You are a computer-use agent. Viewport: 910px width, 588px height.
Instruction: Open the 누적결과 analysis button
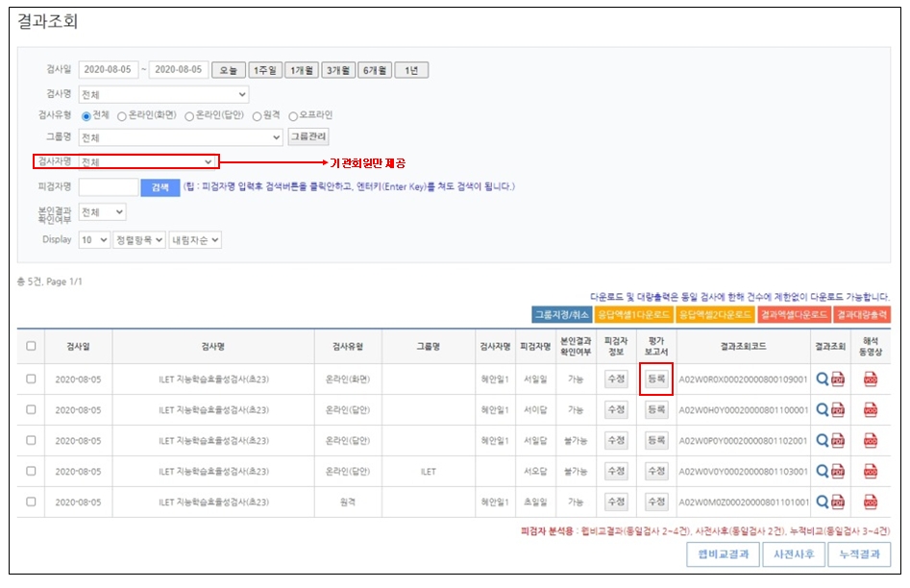tap(858, 554)
